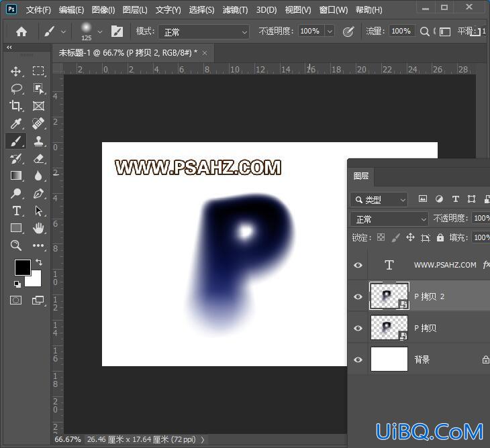This screenshot has height=448, width=490.
Task: Set the background color swatch
Action: pos(36,281)
